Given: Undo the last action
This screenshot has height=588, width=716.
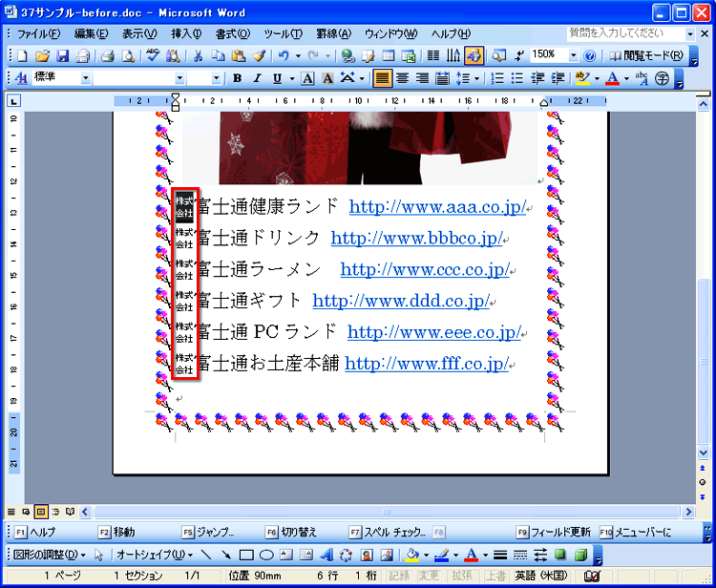Looking at the screenshot, I should point(284,56).
